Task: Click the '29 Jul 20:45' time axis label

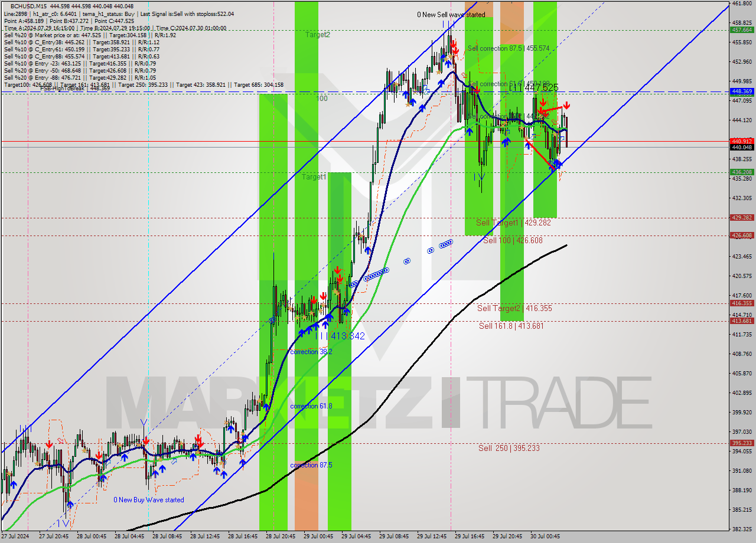Action: click(x=507, y=537)
